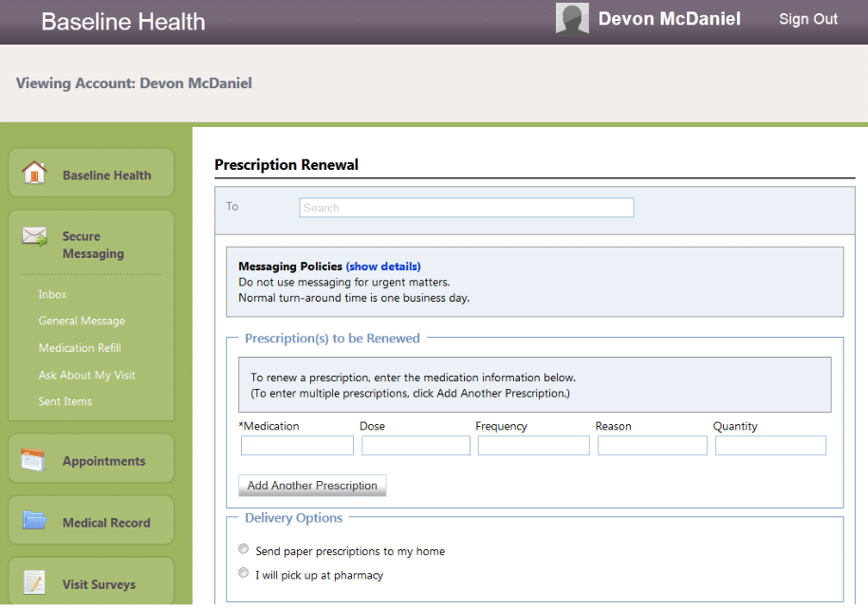
Task: Click the recipient Search field
Action: pos(466,207)
